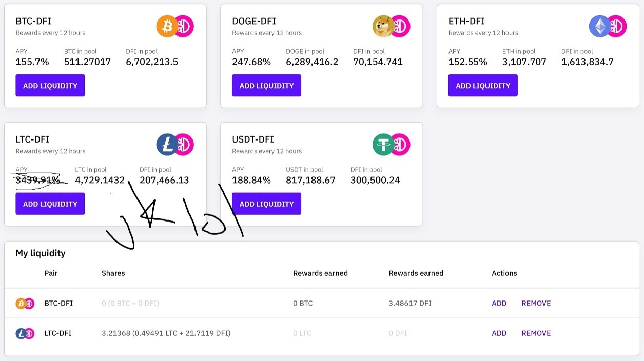
Task: Add liquidity to the DOGE-DFI pool
Action: (266, 86)
